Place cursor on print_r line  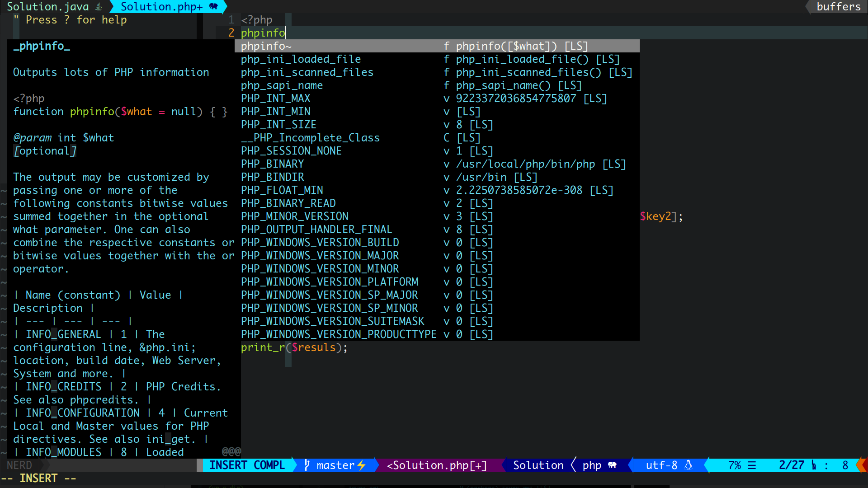294,347
